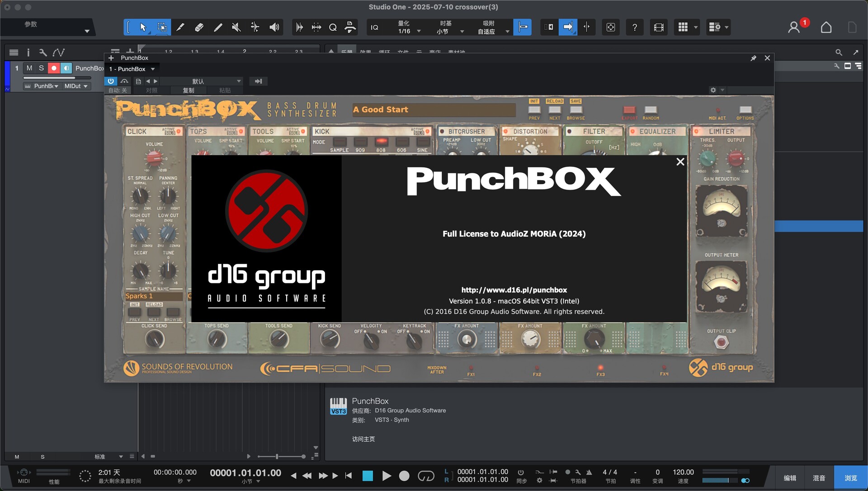This screenshot has width=868, height=491.
Task: Open the IQ quantize panel
Action: pyautogui.click(x=375, y=28)
